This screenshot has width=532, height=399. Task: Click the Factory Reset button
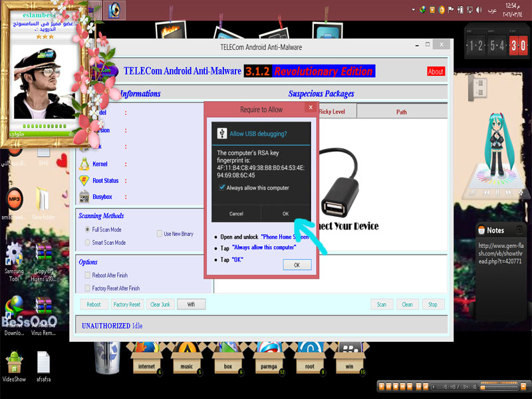coord(127,305)
